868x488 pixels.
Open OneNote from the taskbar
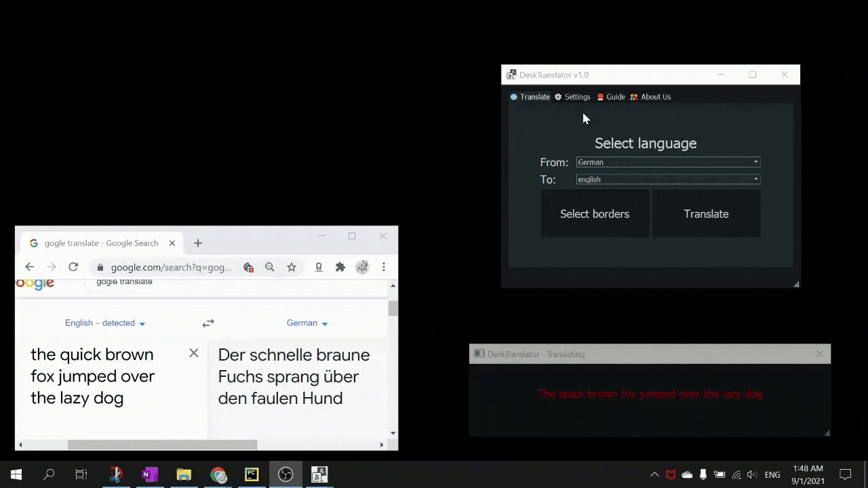click(x=150, y=474)
